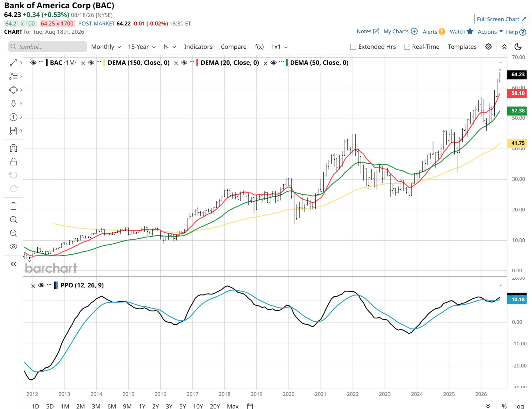This screenshot has height=409, width=532.
Task: Open the numbered annotation tool
Action: 13,117
